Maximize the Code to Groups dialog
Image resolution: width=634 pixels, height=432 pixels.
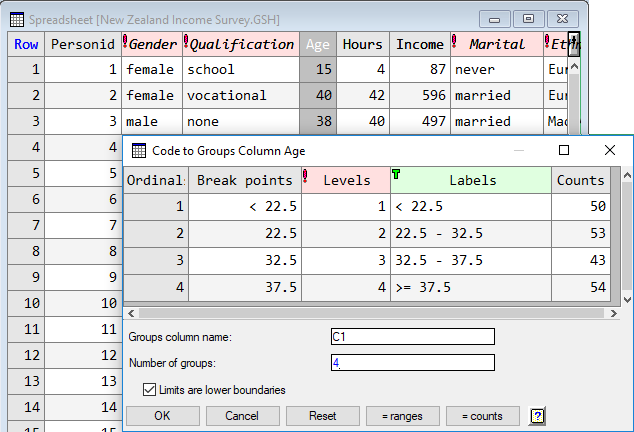click(564, 150)
